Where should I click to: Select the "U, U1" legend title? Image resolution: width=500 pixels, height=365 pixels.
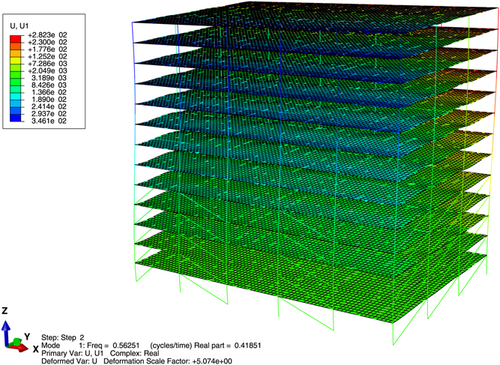(19, 26)
